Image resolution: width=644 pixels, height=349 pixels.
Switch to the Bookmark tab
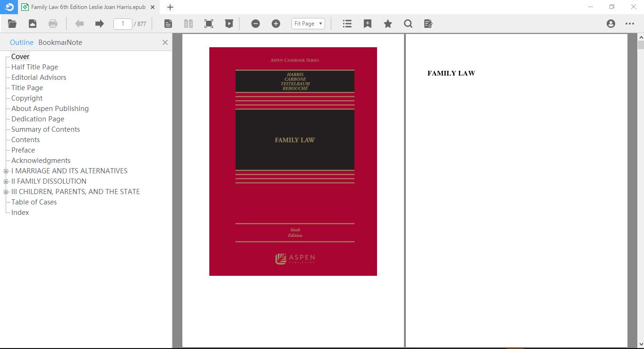coord(52,43)
